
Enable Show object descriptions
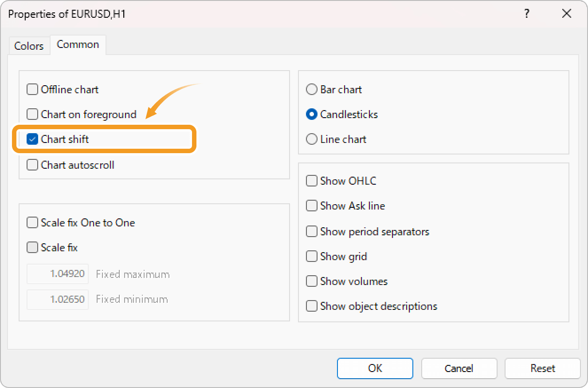[312, 306]
